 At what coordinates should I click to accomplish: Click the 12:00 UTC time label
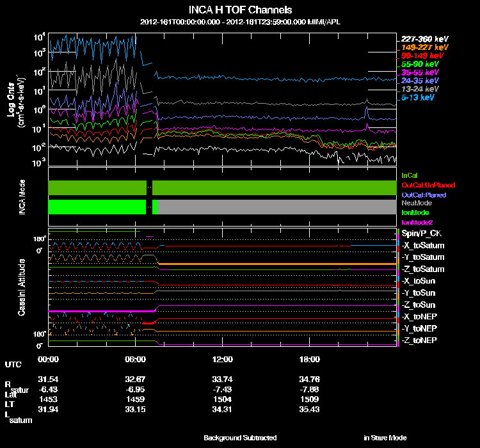[222, 359]
